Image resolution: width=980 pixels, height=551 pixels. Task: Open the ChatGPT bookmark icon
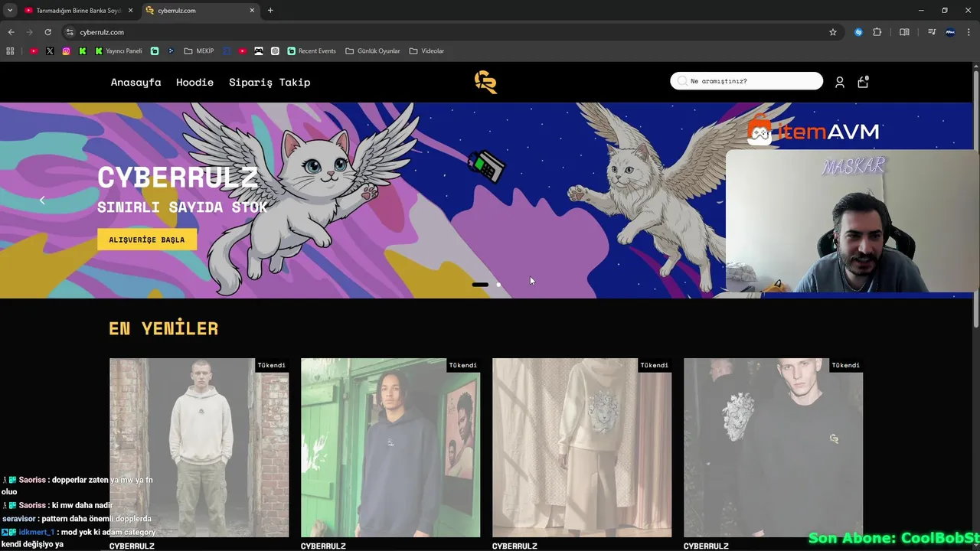[275, 51]
